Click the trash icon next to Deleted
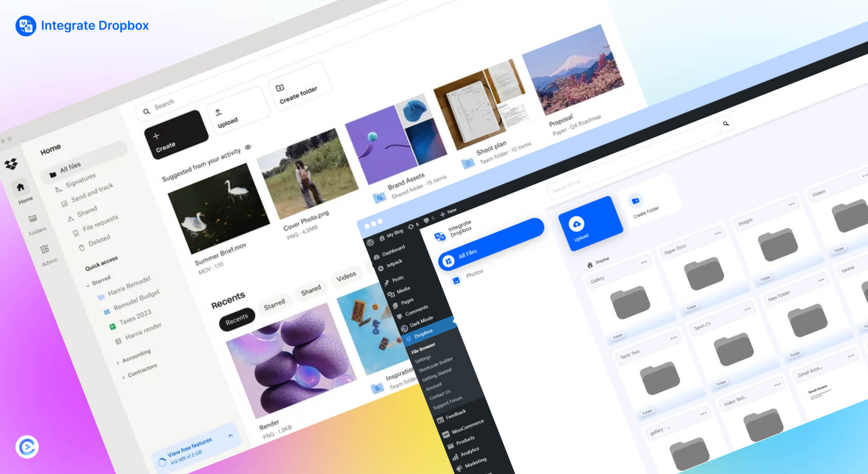This screenshot has height=474, width=868. tap(81, 248)
